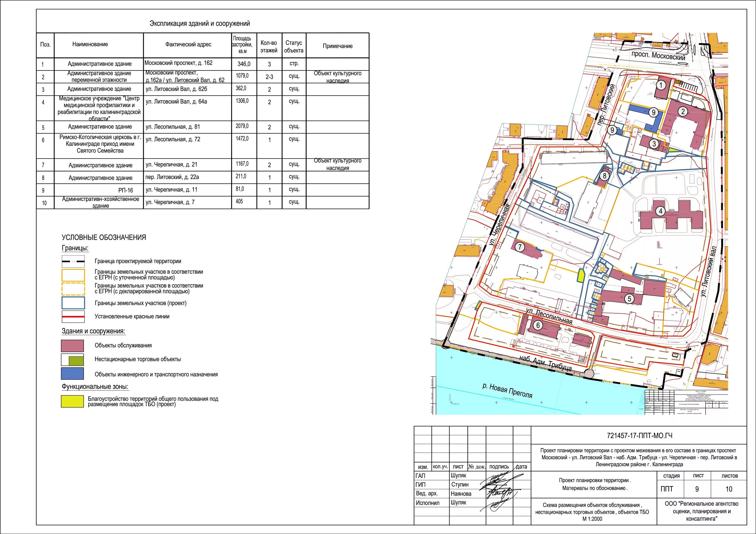The image size is (756, 534).
Task: Click red lines legend symbol
Action: 73,317
